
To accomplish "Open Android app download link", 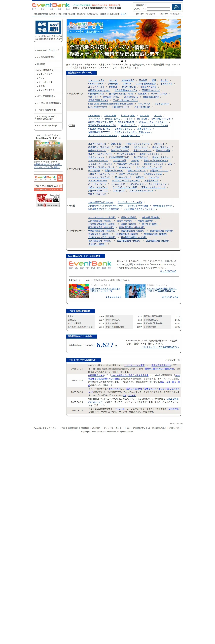I will pos(132,396).
